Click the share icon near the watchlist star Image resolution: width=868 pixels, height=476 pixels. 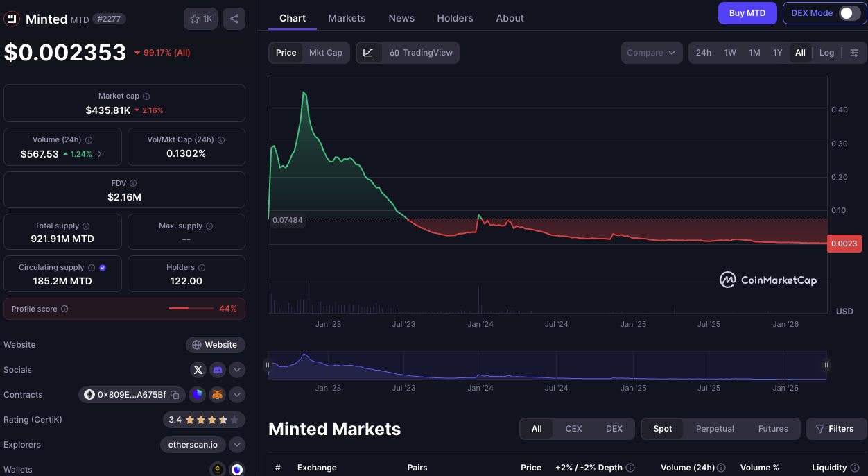[x=234, y=19]
